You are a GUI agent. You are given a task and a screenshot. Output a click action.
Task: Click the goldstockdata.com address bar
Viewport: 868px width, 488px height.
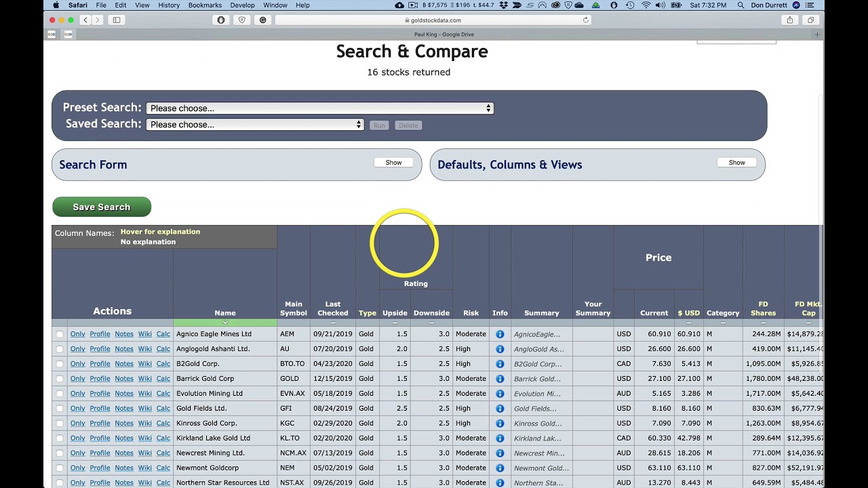[x=433, y=20]
